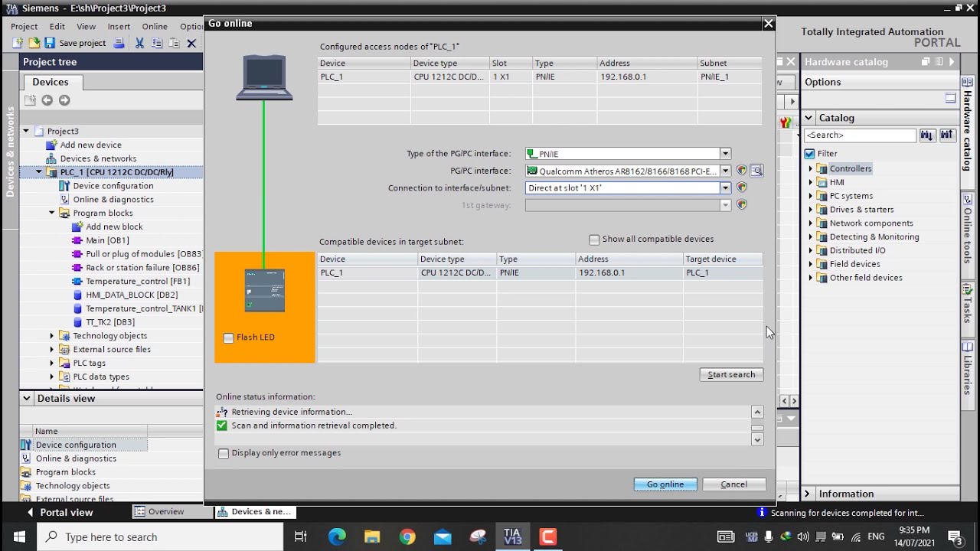Click the Start search button

(x=731, y=374)
